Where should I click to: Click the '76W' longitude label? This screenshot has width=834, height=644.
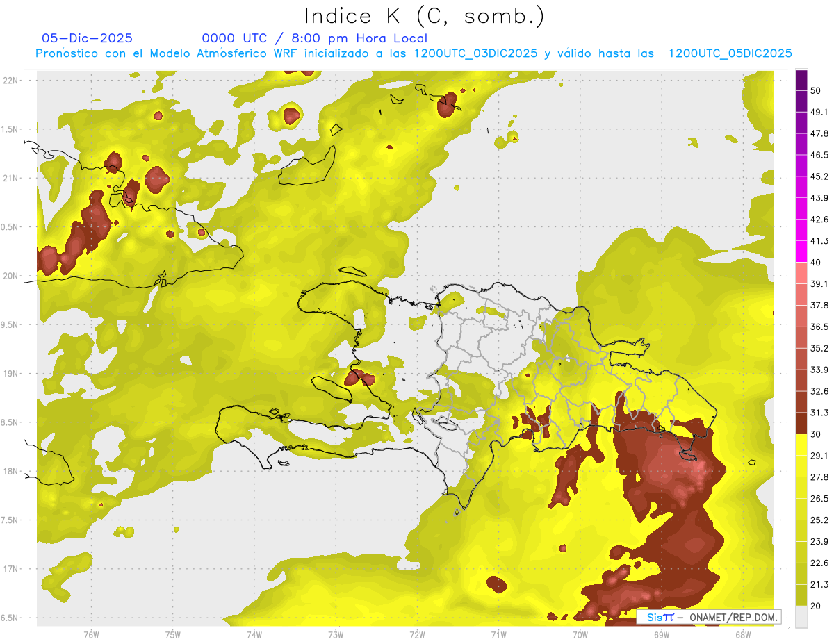tap(91, 634)
